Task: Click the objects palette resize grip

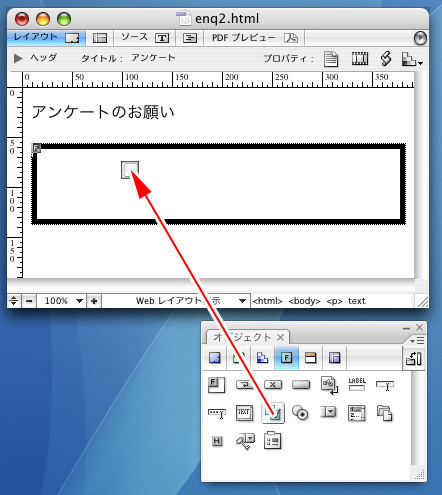Action: (x=421, y=474)
